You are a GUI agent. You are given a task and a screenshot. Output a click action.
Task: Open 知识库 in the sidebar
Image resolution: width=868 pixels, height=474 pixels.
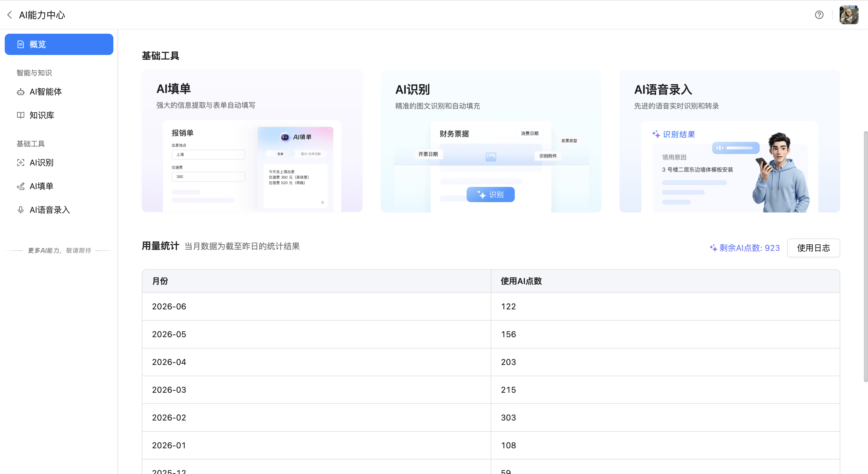tap(59, 115)
